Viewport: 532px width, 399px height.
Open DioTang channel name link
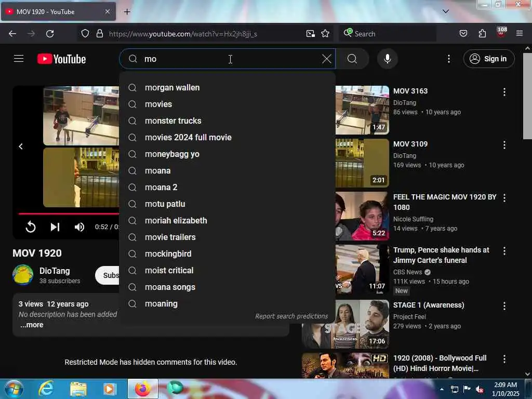[55, 271]
